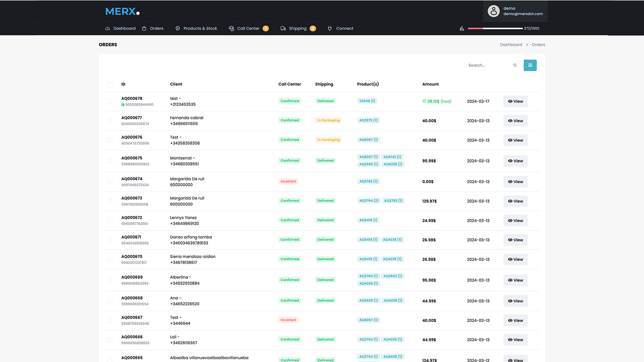Image resolution: width=644 pixels, height=362 pixels.
Task: Open the demo user profile avatar
Action: pyautogui.click(x=493, y=11)
